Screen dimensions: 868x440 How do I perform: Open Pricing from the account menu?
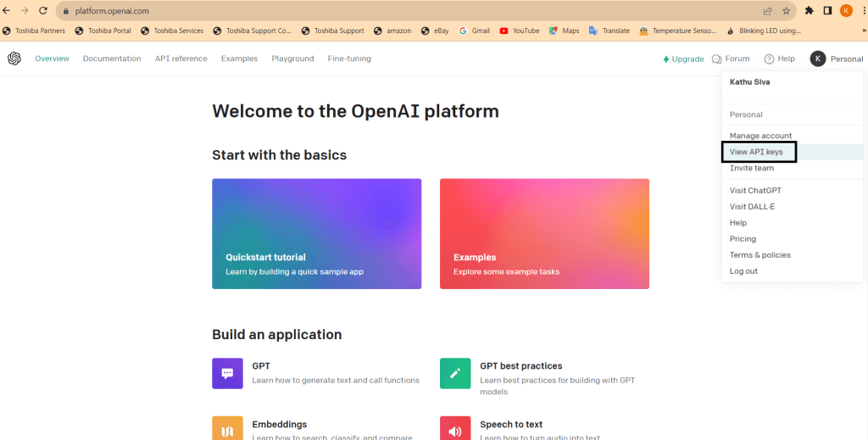pos(743,238)
